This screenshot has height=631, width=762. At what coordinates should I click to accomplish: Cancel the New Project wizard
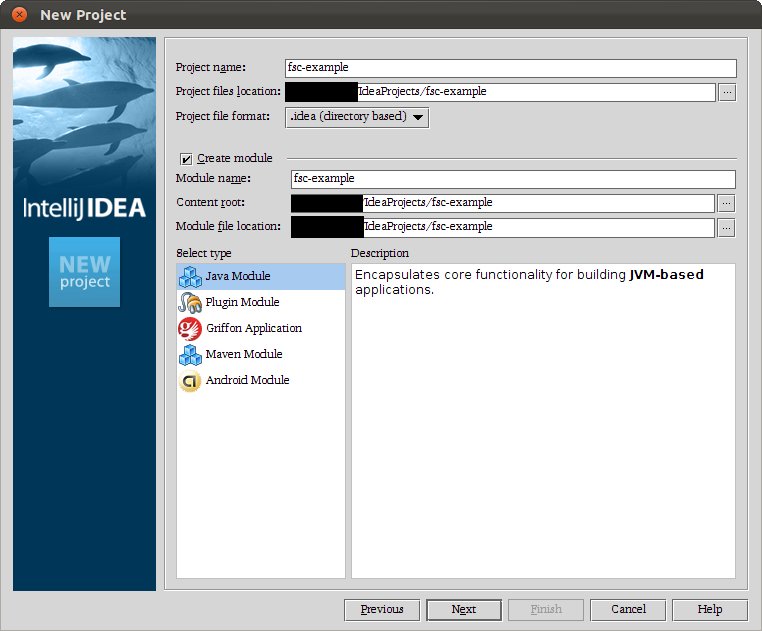(x=628, y=610)
